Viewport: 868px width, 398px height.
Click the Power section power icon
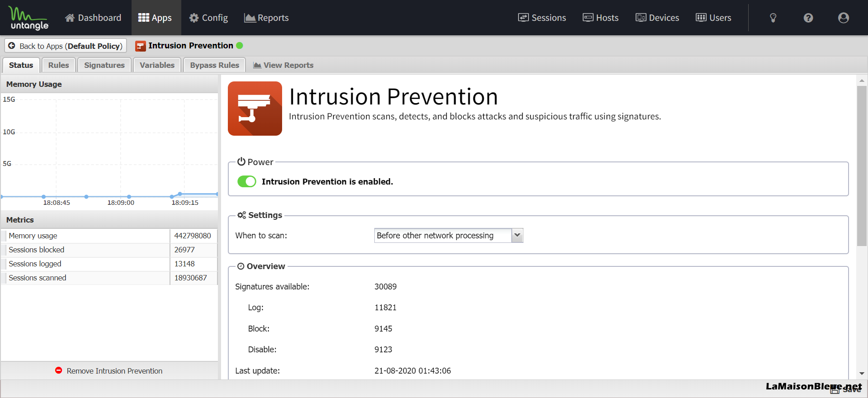[x=241, y=161]
